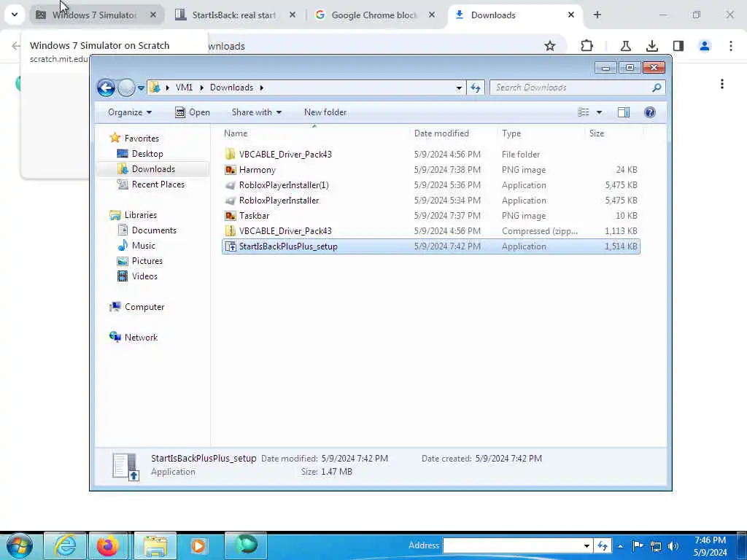This screenshot has width=747, height=560.
Task: Open Chrome extensions puzzle icon
Action: point(587,46)
